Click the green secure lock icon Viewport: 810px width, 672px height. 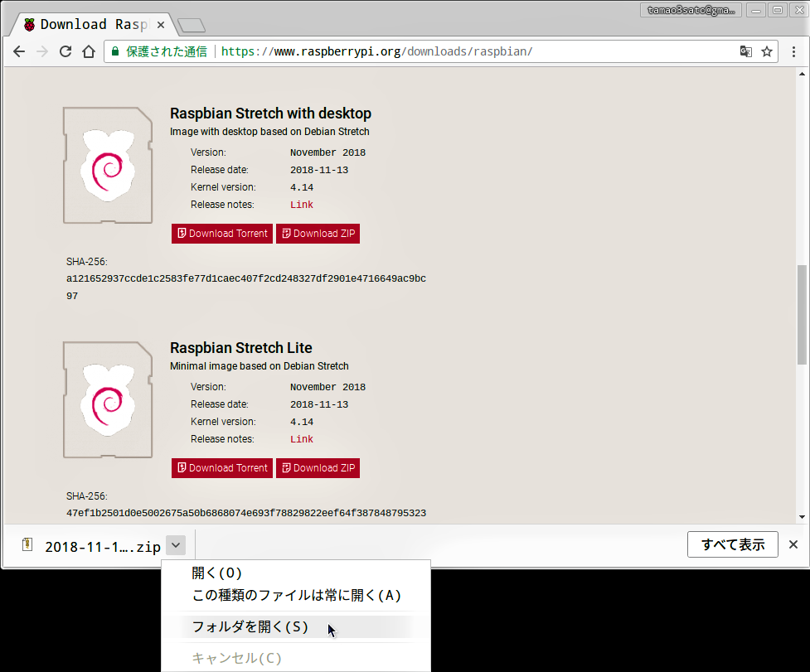pyautogui.click(x=115, y=51)
